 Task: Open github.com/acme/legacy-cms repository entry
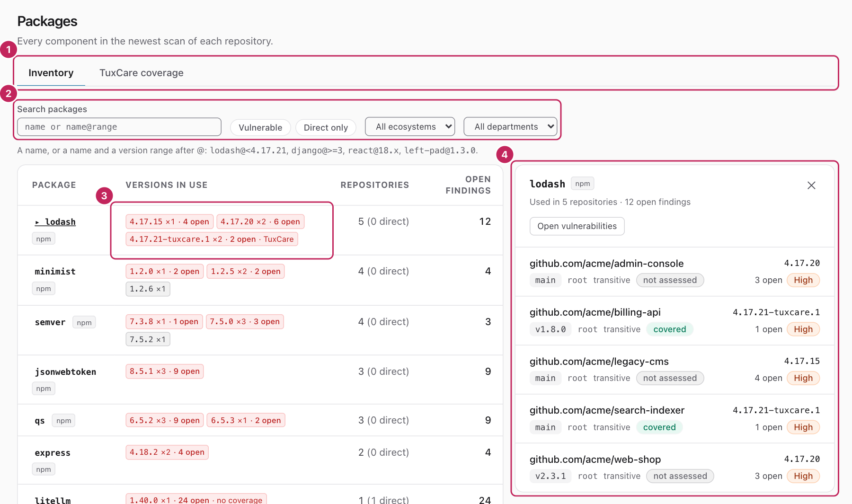click(x=674, y=370)
